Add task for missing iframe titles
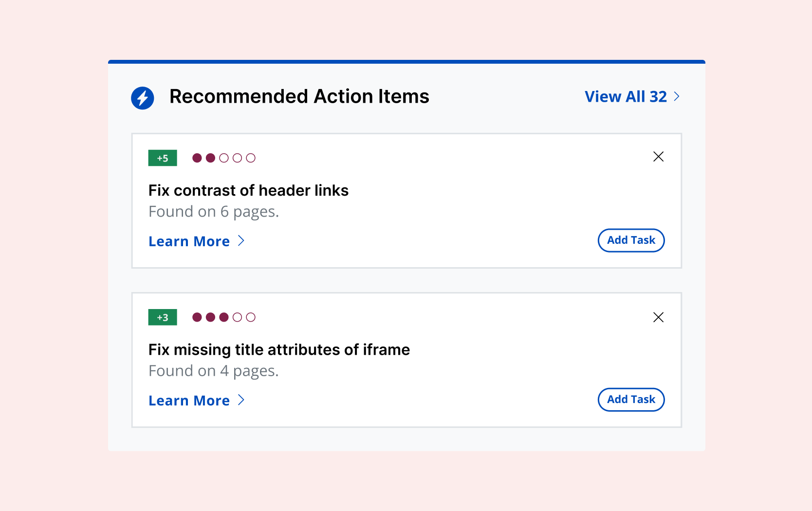Image resolution: width=812 pixels, height=511 pixels. point(631,400)
